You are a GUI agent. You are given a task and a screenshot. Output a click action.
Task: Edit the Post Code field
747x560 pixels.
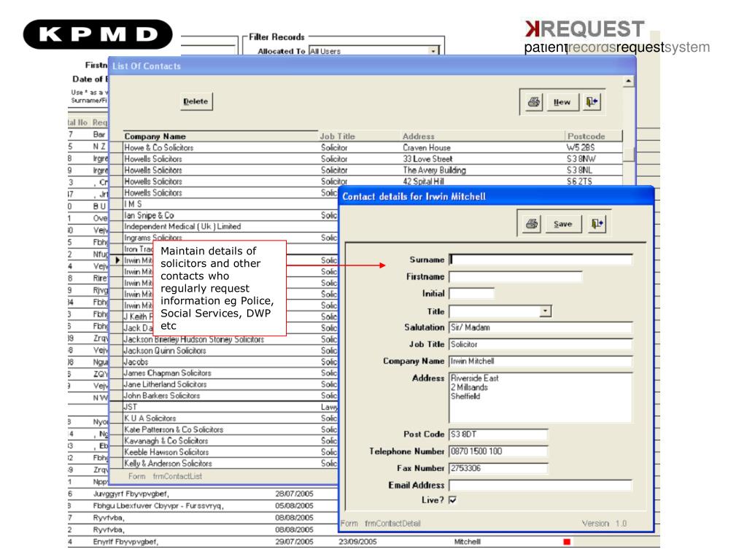498,435
